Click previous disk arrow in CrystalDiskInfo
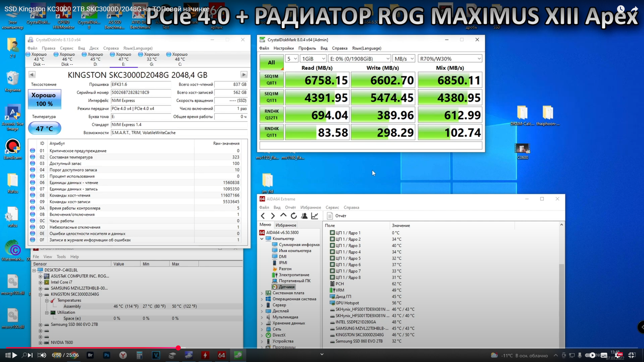Screen dimensions: 644x362 pyautogui.click(x=32, y=75)
